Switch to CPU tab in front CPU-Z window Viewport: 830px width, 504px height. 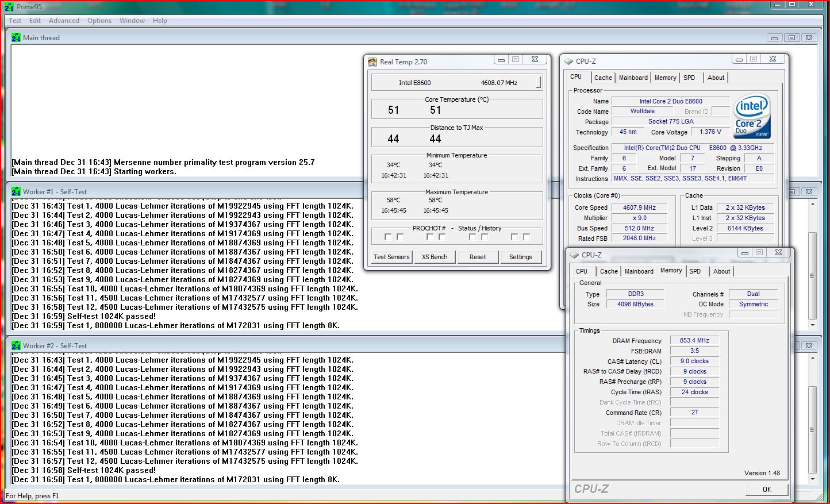click(582, 271)
